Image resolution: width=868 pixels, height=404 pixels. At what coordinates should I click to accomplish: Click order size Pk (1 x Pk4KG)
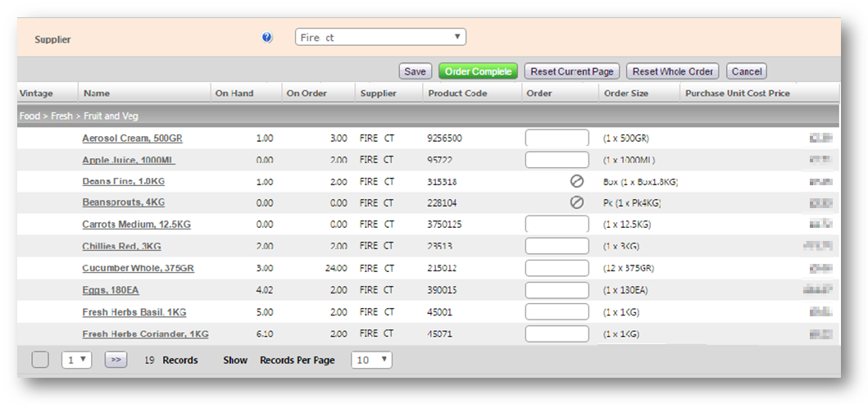click(x=632, y=203)
